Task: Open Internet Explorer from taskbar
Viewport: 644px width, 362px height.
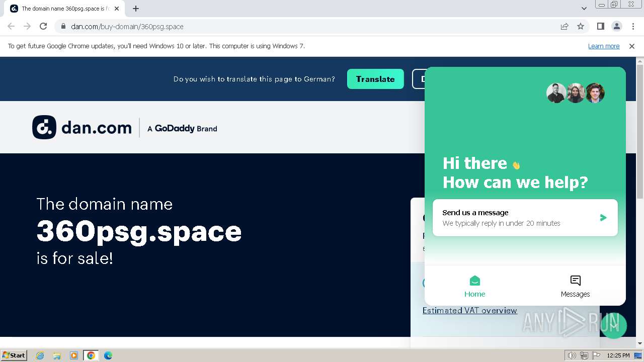Action: 40,355
